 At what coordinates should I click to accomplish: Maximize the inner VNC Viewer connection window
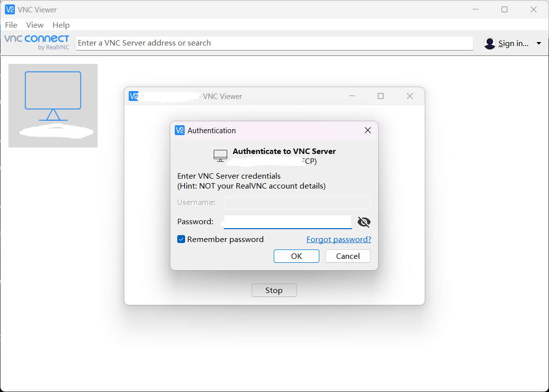(x=381, y=96)
